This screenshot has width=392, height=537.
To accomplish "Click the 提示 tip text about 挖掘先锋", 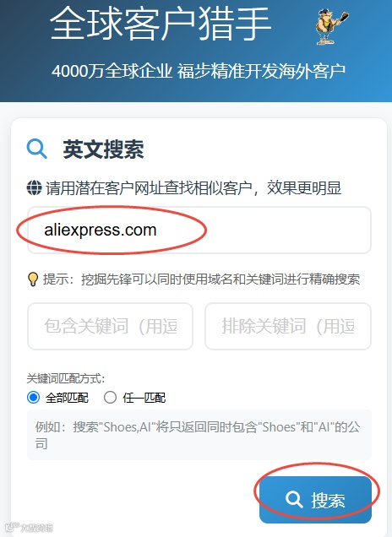I will (x=201, y=279).
